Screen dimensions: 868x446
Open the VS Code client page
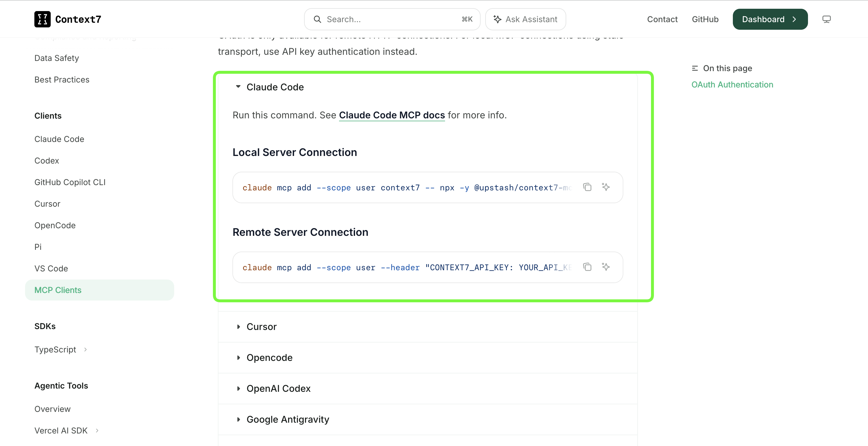pos(51,268)
